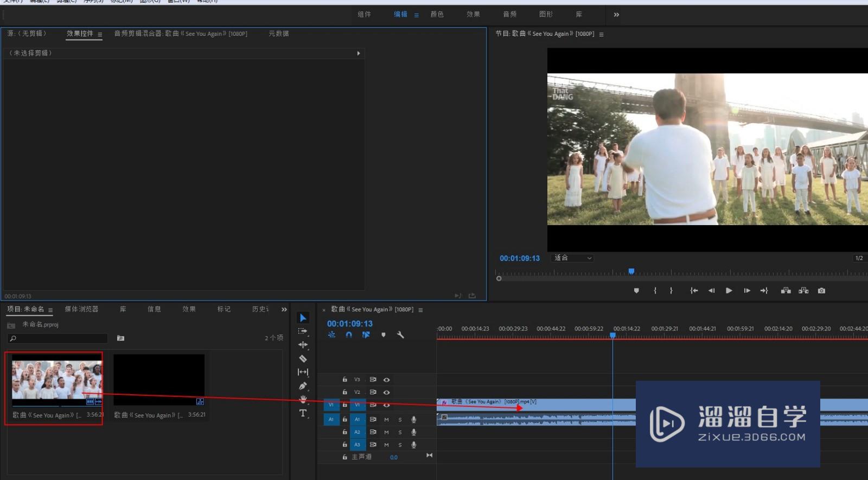The height and width of the screenshot is (480, 868).
Task: Expand more workspaces overflow chevron
Action: tap(616, 15)
